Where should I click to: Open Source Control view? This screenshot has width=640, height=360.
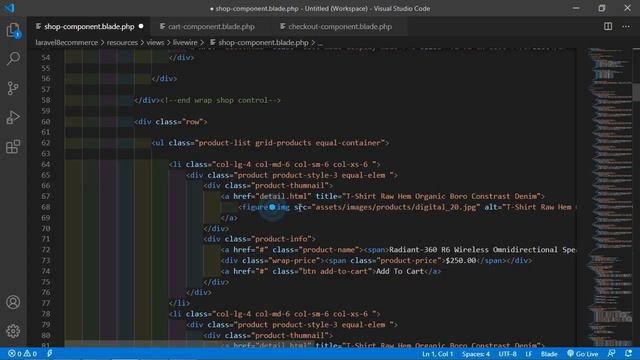(x=13, y=88)
